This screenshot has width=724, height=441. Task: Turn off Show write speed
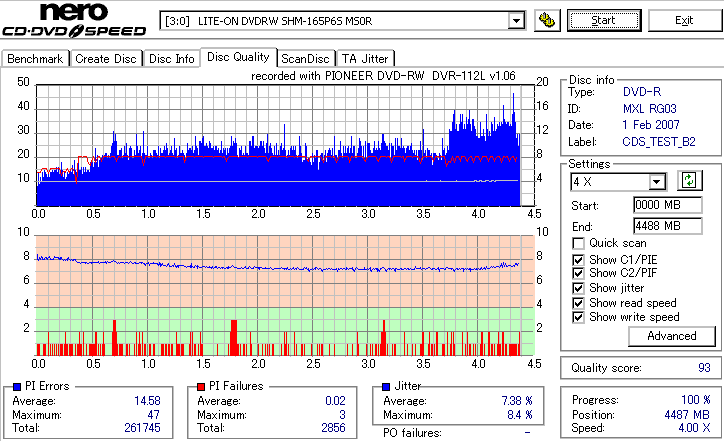[x=578, y=317]
